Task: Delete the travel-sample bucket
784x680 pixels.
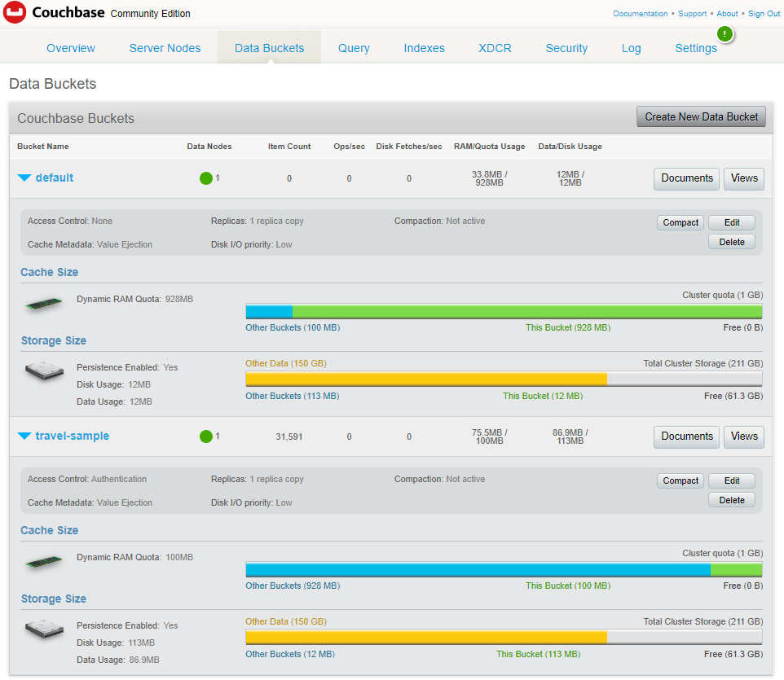Action: [732, 500]
